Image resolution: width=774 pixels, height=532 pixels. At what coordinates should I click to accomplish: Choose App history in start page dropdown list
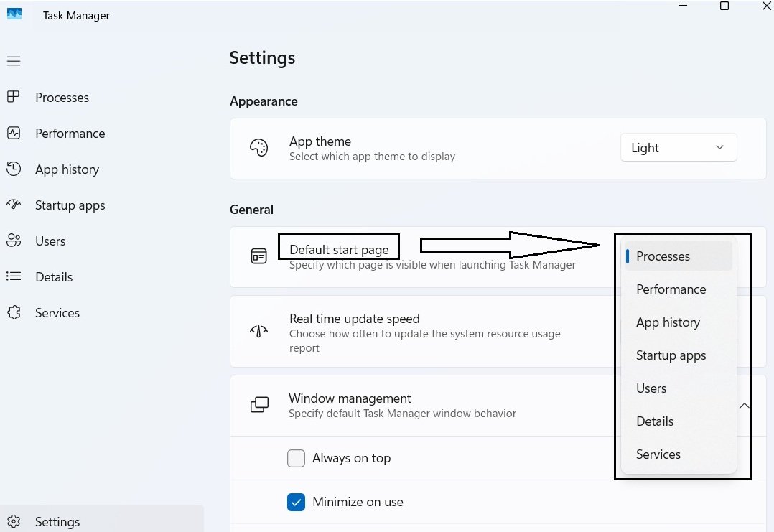coord(679,322)
